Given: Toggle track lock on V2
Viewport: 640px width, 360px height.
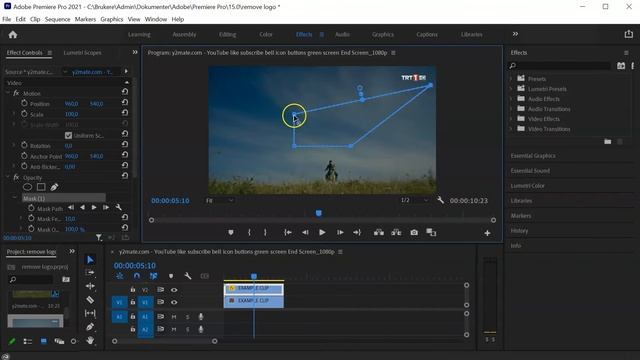Looking at the screenshot, I should 133,290.
